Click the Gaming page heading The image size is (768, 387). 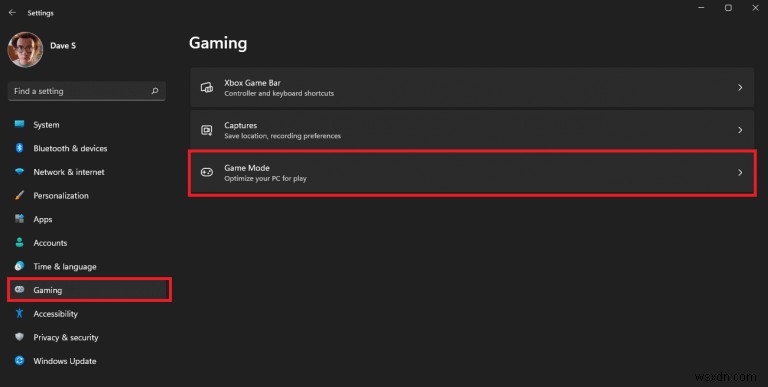tap(218, 43)
